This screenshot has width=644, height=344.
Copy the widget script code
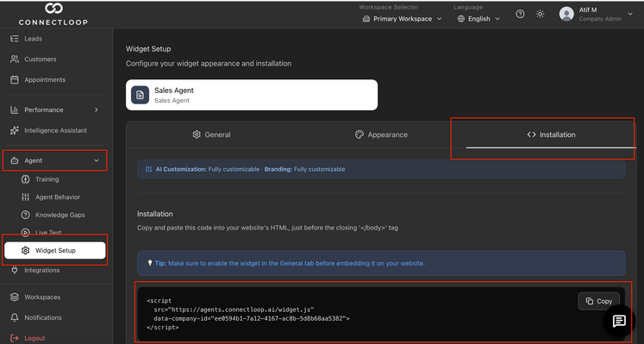[x=599, y=301]
